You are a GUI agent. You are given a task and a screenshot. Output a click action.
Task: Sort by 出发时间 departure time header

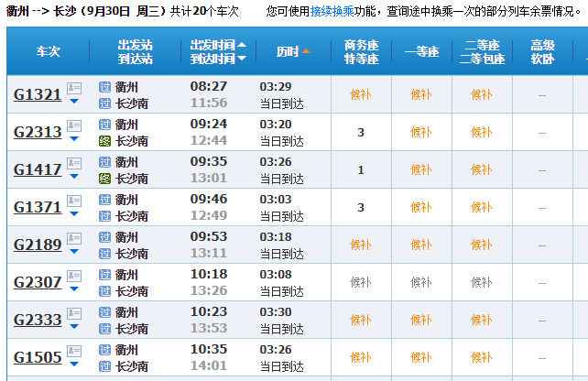pyautogui.click(x=218, y=46)
